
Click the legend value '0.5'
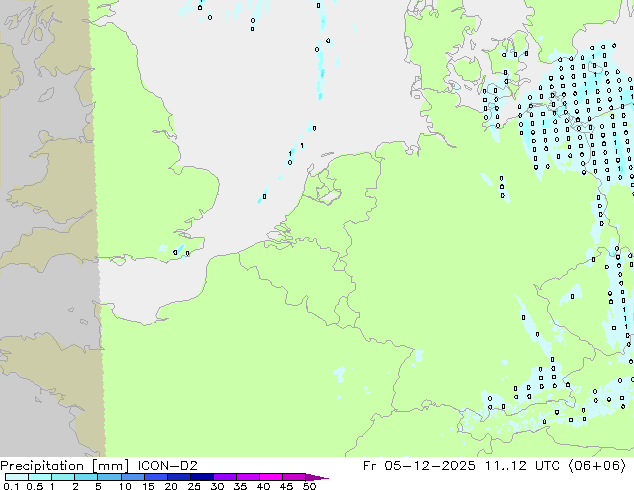coord(35,486)
